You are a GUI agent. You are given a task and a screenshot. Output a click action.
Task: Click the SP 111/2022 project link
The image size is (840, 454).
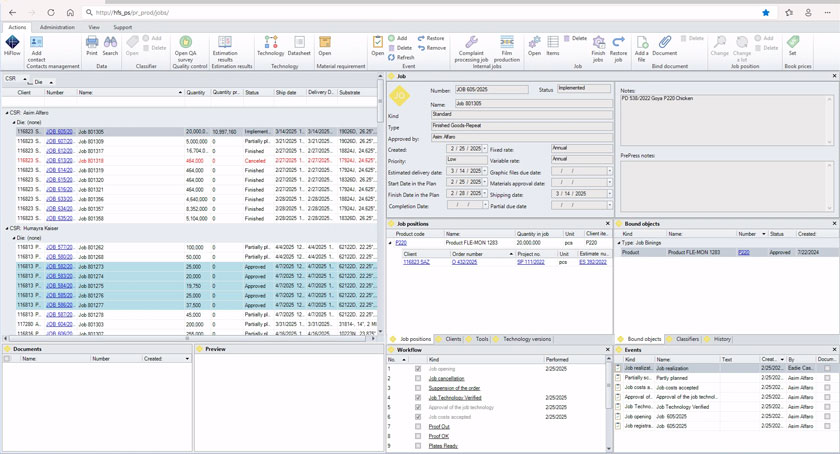(x=531, y=262)
